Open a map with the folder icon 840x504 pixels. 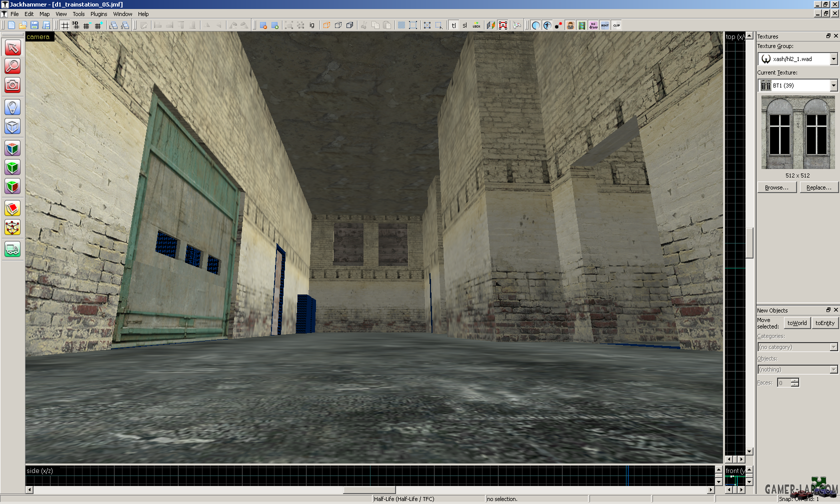(x=22, y=25)
